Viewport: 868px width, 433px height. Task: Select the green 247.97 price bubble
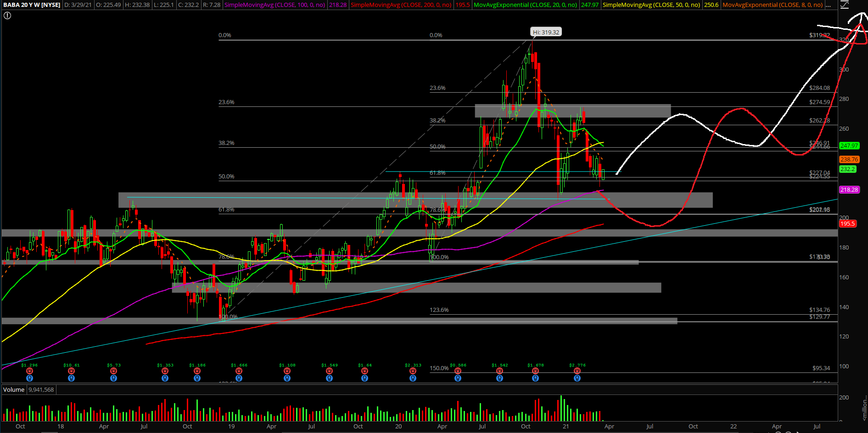click(x=849, y=146)
